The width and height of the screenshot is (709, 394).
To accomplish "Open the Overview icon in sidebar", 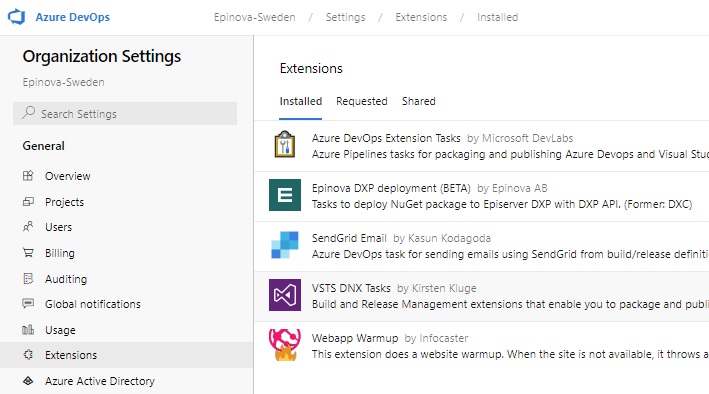I will [28, 176].
